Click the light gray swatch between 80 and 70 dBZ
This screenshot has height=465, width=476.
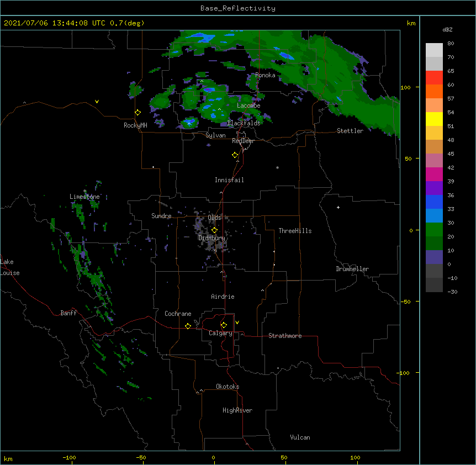[x=434, y=50]
